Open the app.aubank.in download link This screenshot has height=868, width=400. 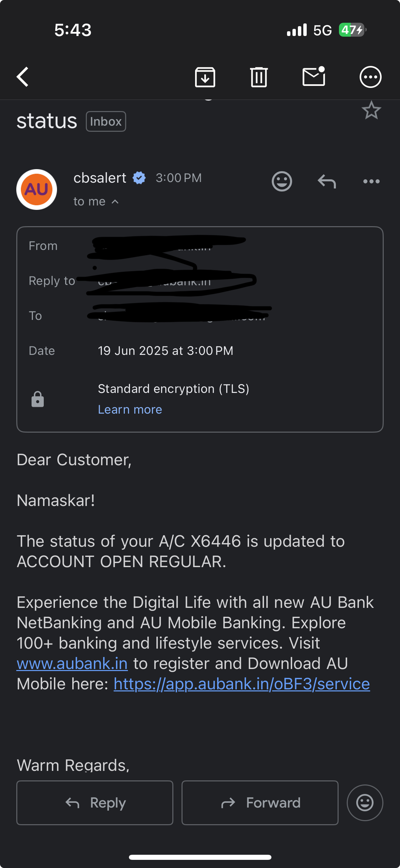(x=242, y=684)
